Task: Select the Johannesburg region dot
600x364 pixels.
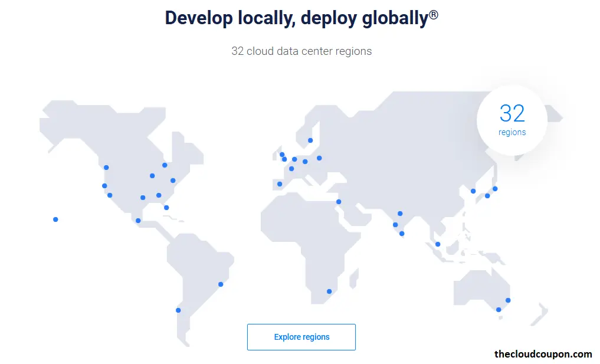Action: coord(328,290)
